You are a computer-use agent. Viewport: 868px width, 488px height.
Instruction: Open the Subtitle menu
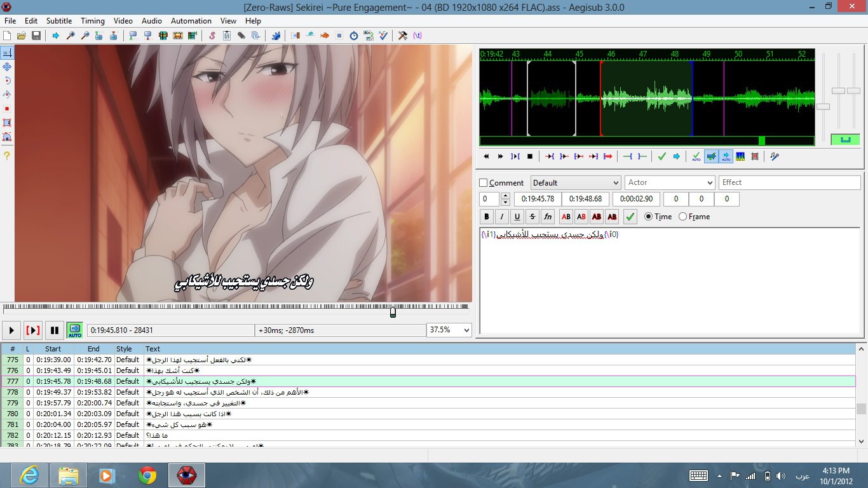coord(59,21)
